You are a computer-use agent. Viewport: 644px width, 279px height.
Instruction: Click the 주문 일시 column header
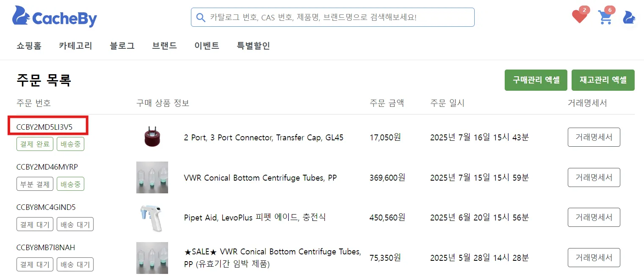point(448,103)
